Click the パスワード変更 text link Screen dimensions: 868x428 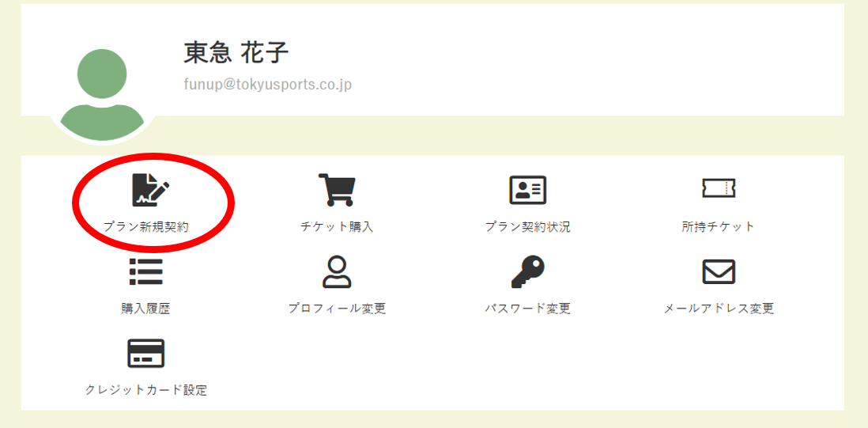(527, 309)
